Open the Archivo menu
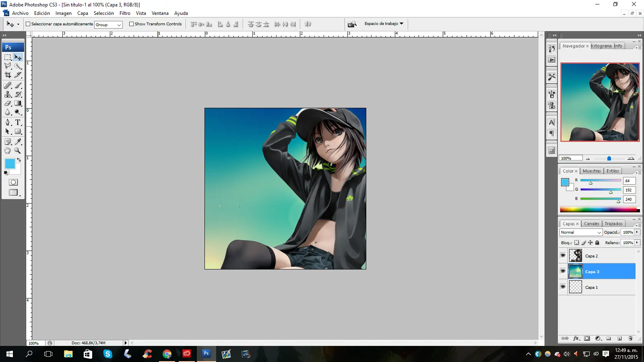 point(20,13)
